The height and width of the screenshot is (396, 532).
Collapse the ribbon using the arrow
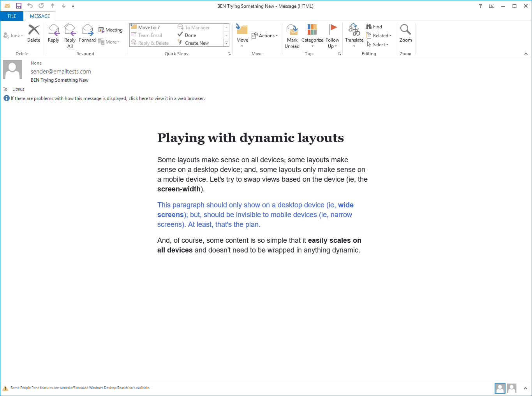pos(526,54)
